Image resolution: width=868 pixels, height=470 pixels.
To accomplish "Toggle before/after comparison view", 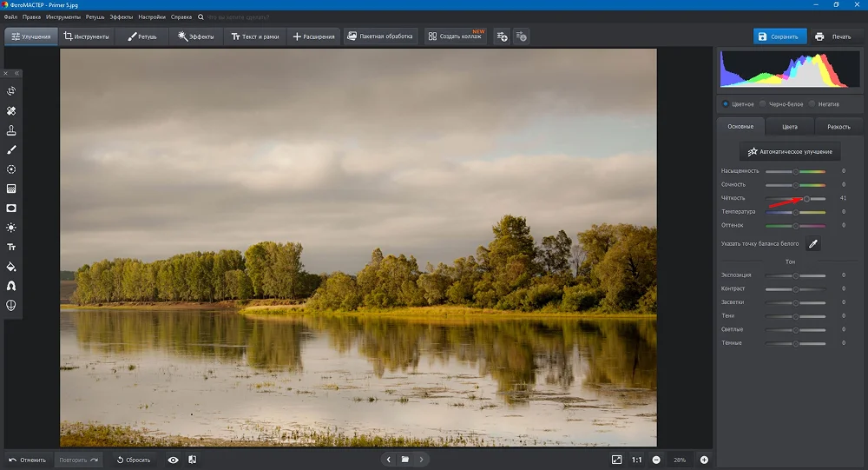I will tap(192, 460).
